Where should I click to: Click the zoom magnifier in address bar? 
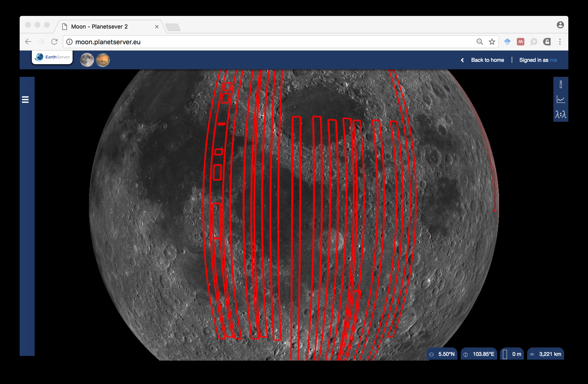[480, 42]
